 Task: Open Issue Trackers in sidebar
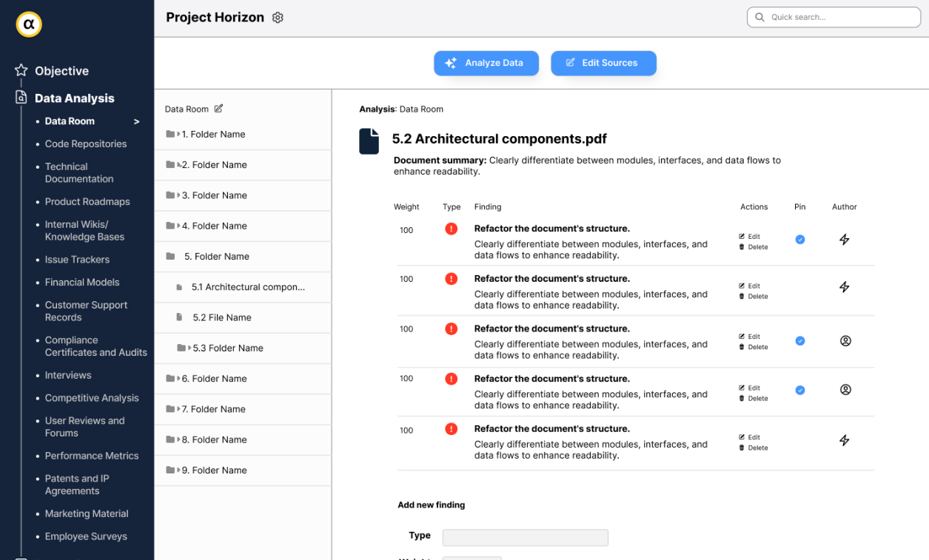(x=77, y=260)
